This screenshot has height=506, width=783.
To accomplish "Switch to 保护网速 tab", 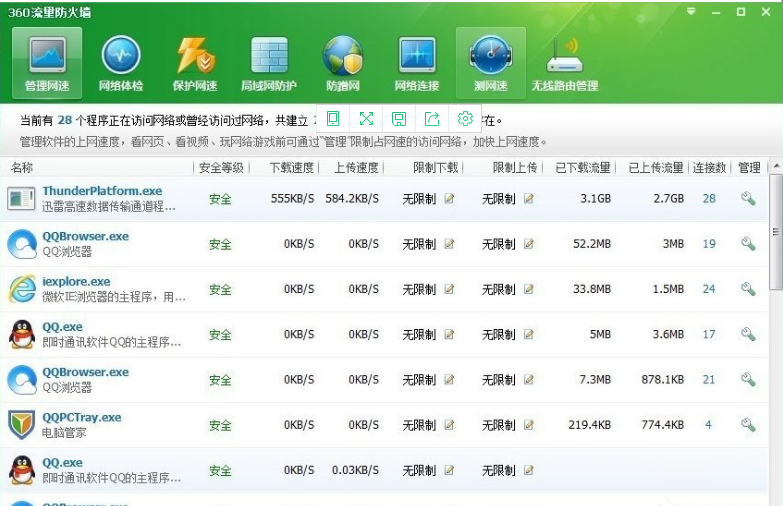I will tap(195, 62).
